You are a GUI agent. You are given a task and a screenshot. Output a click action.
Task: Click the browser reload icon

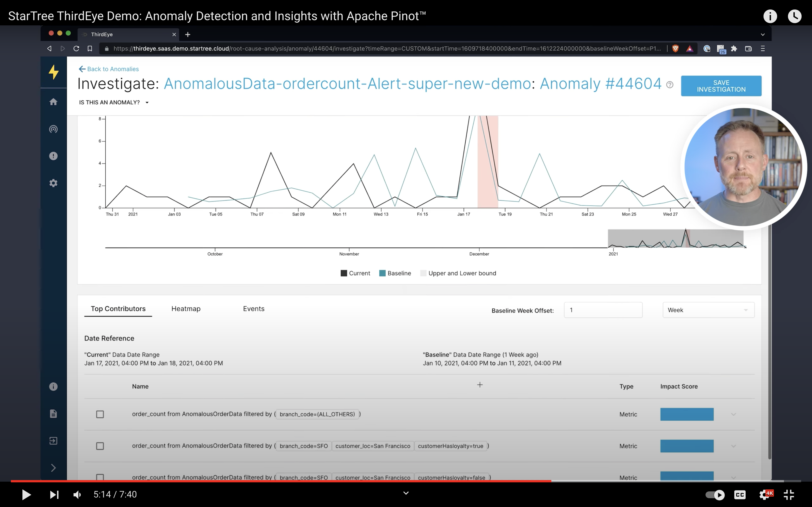pyautogui.click(x=76, y=49)
